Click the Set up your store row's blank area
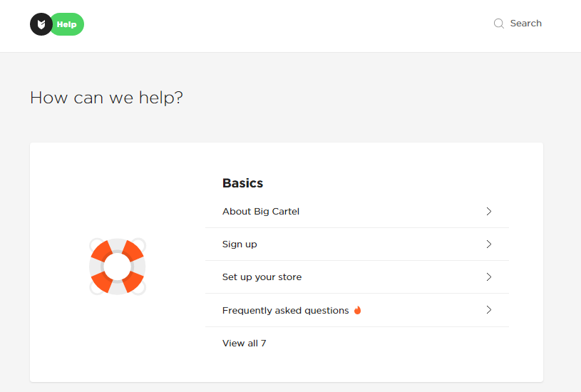The height and width of the screenshot is (392, 581). click(x=393, y=277)
